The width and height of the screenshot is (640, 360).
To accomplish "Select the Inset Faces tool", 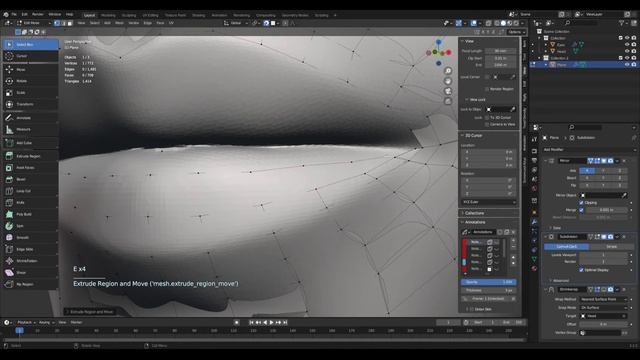I will click(31, 168).
